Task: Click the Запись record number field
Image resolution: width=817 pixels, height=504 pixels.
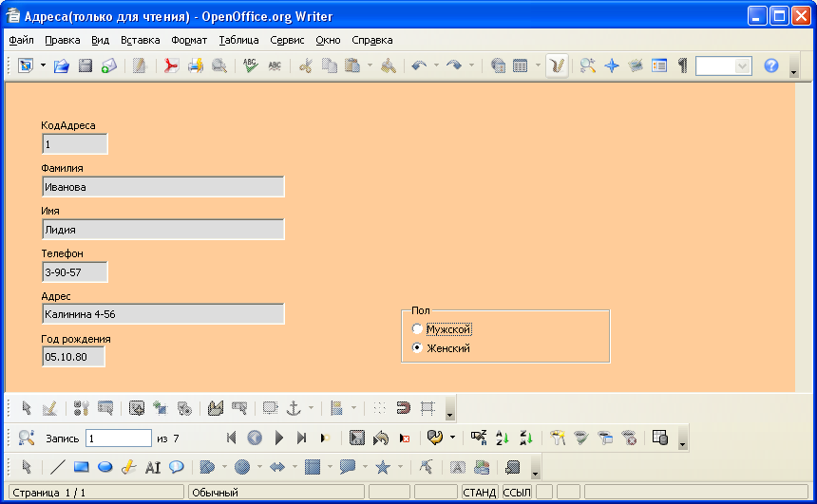Action: pos(119,439)
